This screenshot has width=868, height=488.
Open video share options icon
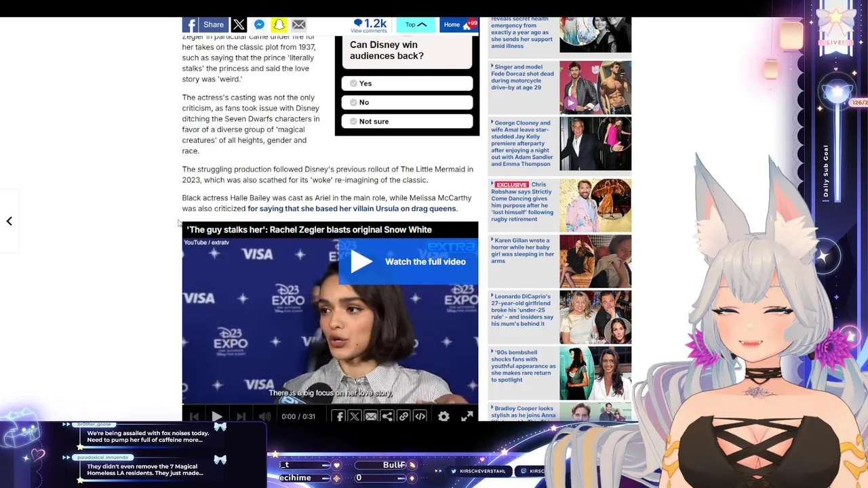(x=387, y=416)
